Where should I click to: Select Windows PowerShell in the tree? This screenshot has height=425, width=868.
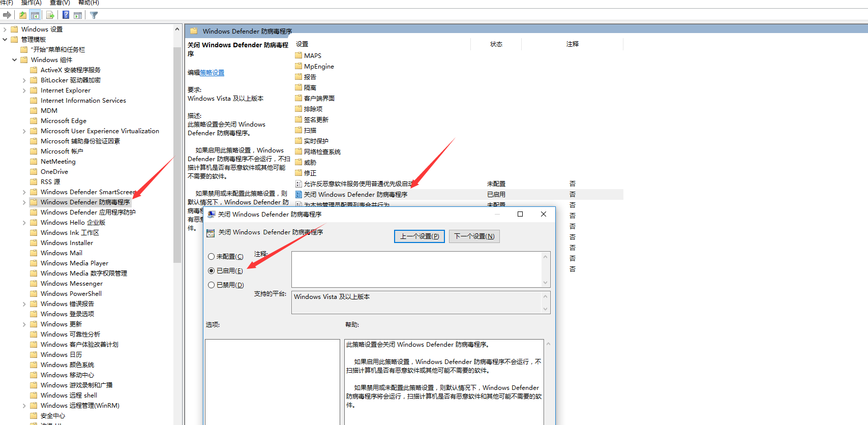tap(71, 294)
